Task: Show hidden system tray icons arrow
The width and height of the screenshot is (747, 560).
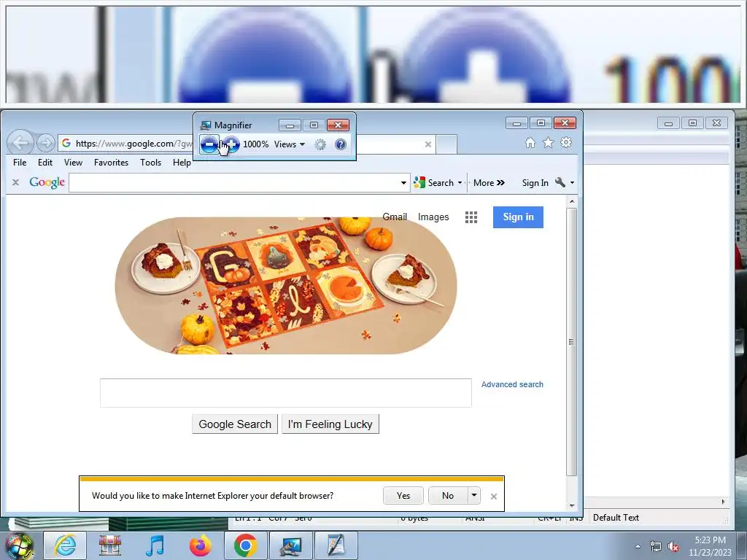Action: pos(638,546)
